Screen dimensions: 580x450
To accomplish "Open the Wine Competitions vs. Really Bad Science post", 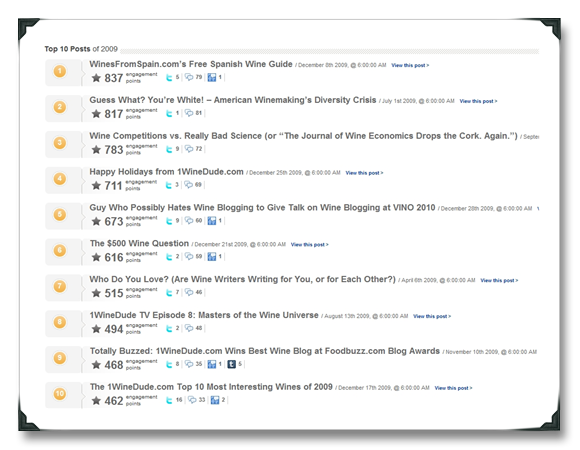I will point(303,136).
